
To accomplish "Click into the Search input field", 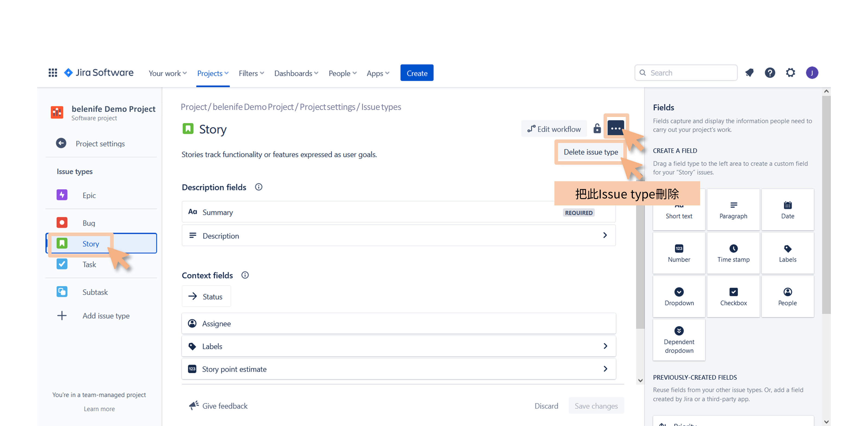I will [x=686, y=73].
